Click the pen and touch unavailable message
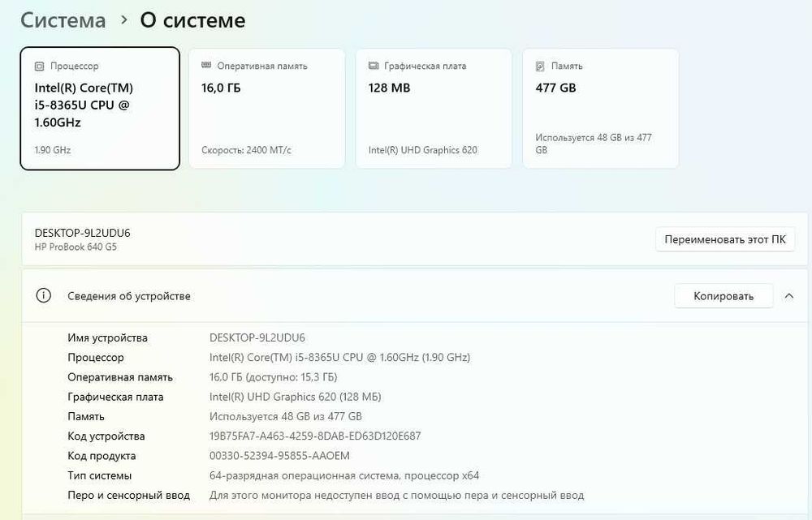The image size is (812, 520). [397, 495]
